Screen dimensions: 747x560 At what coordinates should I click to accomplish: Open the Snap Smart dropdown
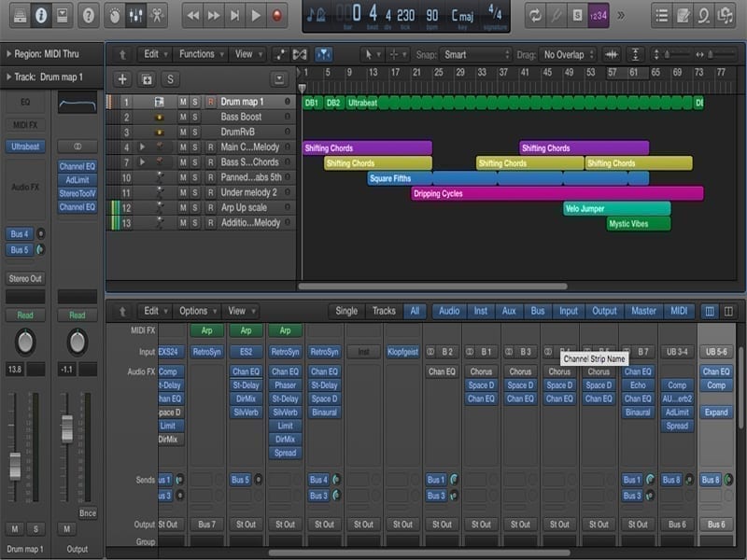click(476, 55)
